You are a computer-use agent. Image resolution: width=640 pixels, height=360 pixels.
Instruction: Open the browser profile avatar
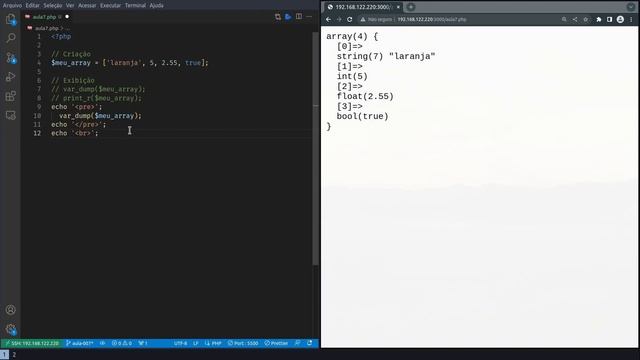tap(620, 19)
